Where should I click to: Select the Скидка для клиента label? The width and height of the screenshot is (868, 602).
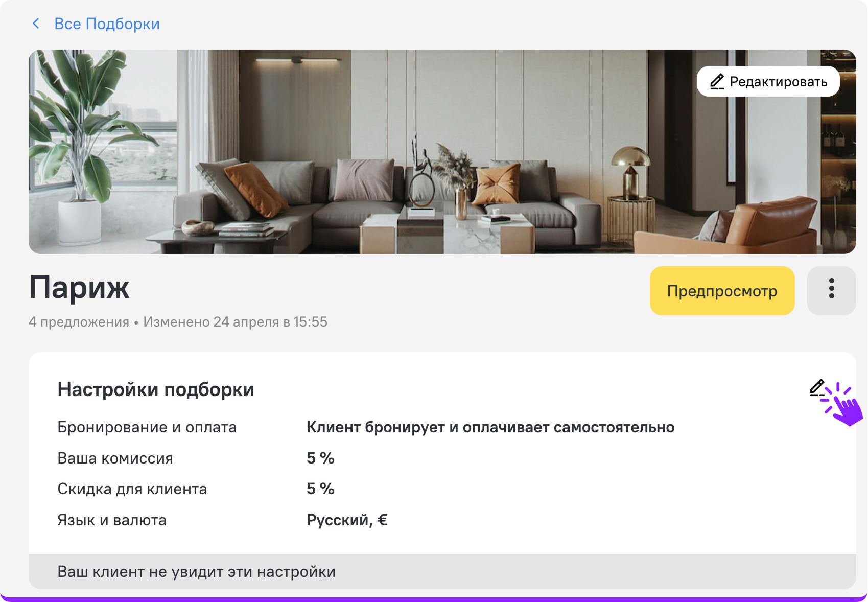coord(132,489)
